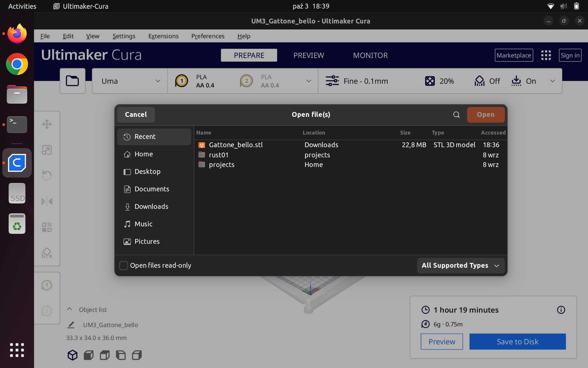Screen dimensions: 588x368
Task: Select Documents in dialog sidebar
Action: (x=154, y=189)
